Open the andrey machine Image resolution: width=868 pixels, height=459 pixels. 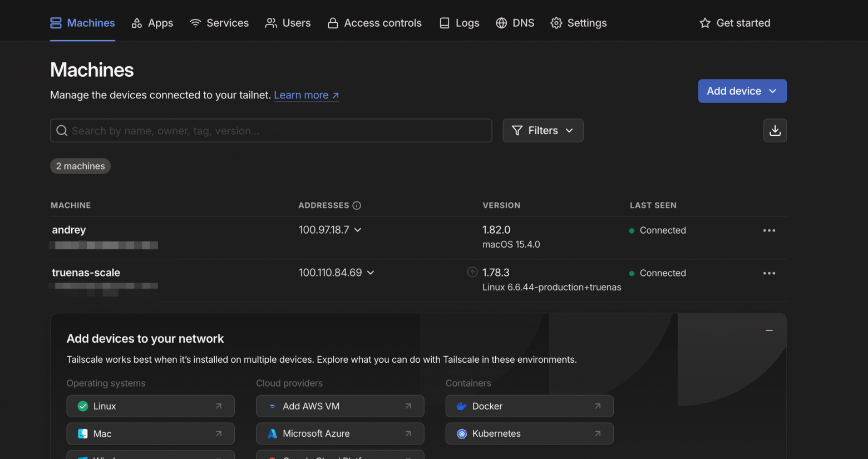pyautogui.click(x=69, y=230)
